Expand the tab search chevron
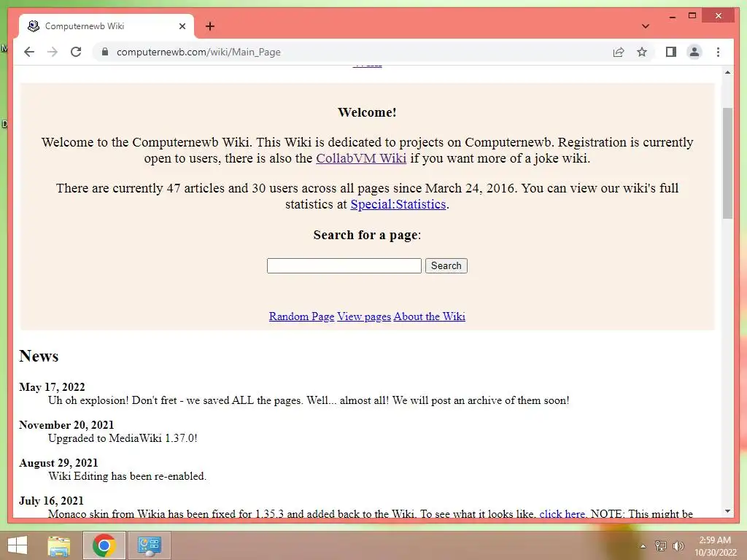This screenshot has height=560, width=747. click(645, 26)
